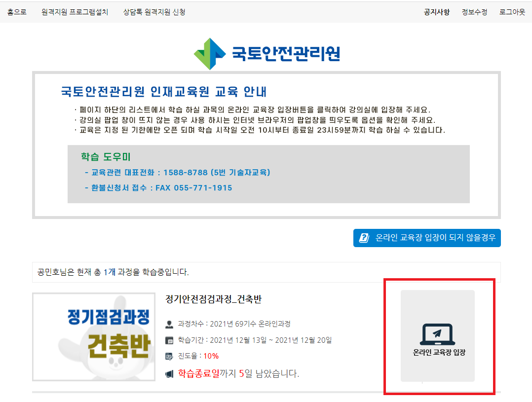The height and width of the screenshot is (402, 532).
Task: Click the progress icon beside 진도율
Action: [x=169, y=356]
